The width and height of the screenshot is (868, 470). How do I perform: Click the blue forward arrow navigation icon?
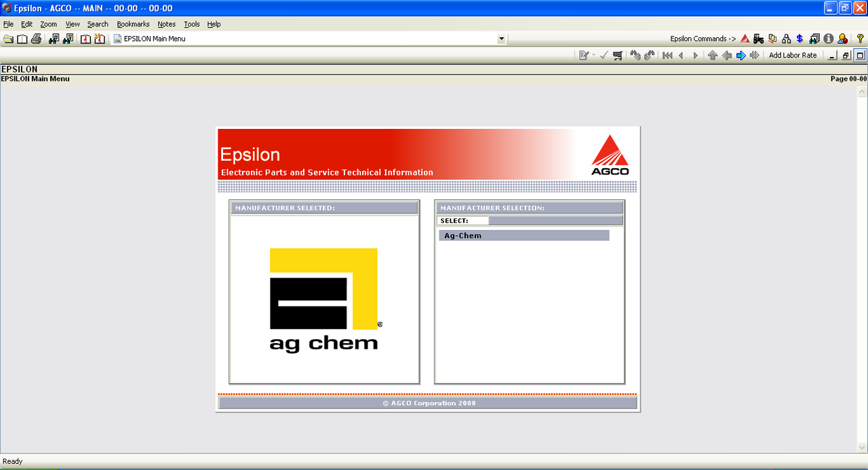pos(741,56)
